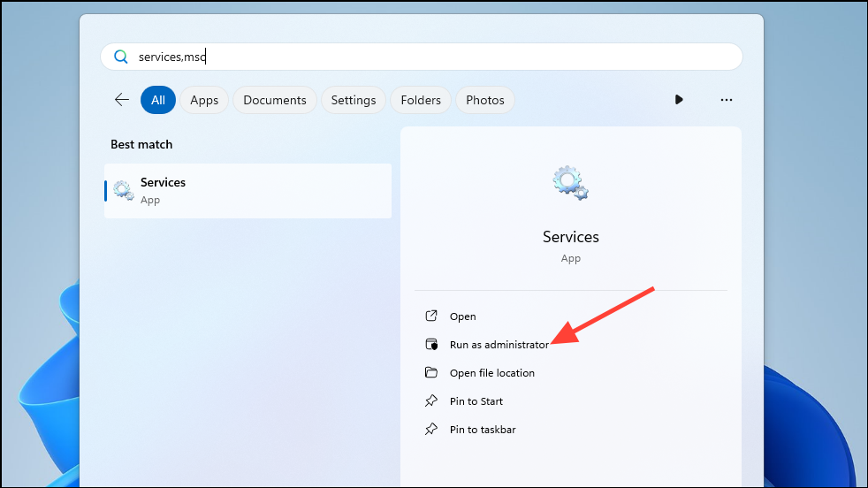Image resolution: width=868 pixels, height=488 pixels.
Task: Switch to the Documents filter tab
Action: [x=275, y=100]
